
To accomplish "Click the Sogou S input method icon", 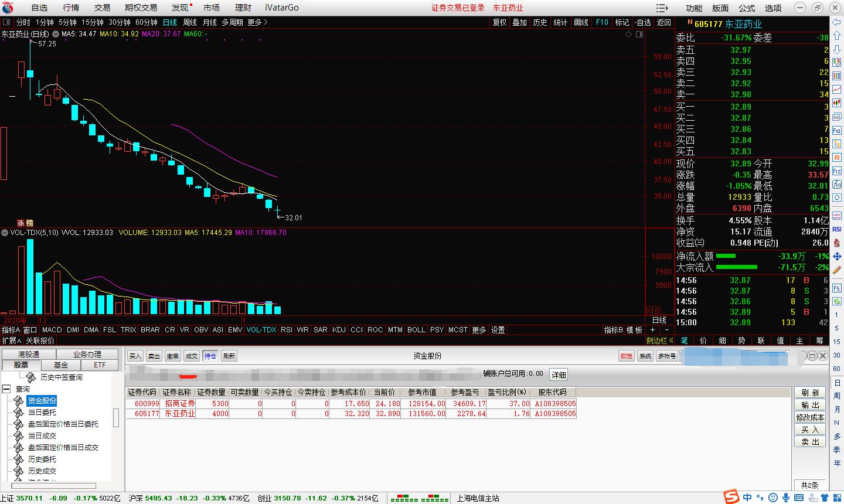I will point(731,497).
